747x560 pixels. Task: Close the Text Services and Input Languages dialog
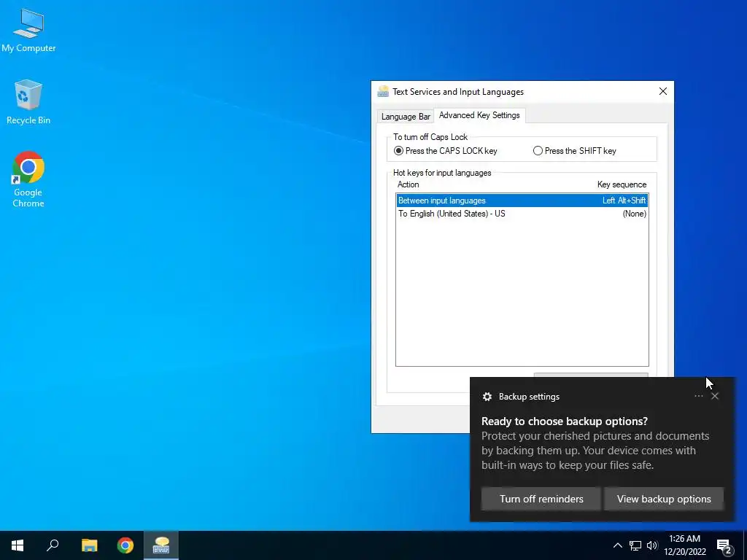coord(662,91)
